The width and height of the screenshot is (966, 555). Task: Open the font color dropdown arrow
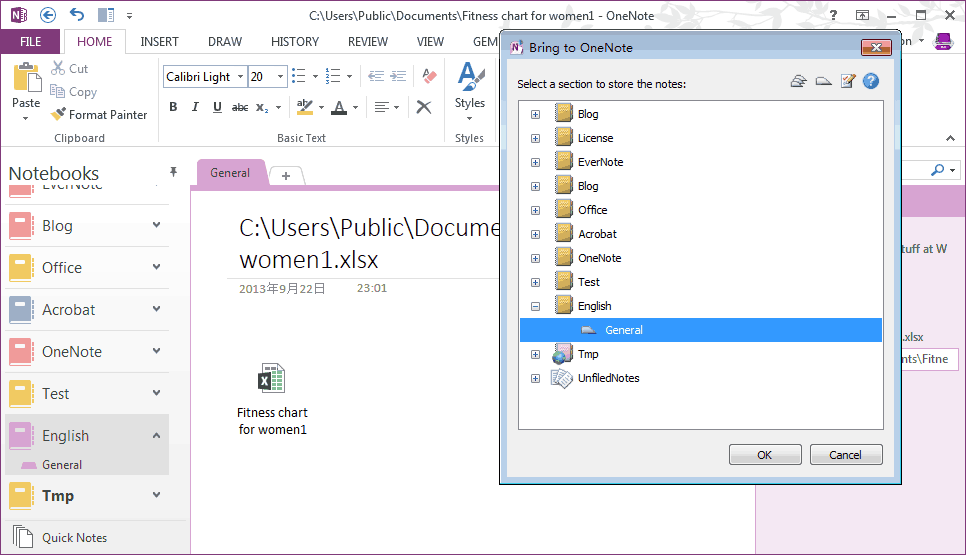click(355, 107)
